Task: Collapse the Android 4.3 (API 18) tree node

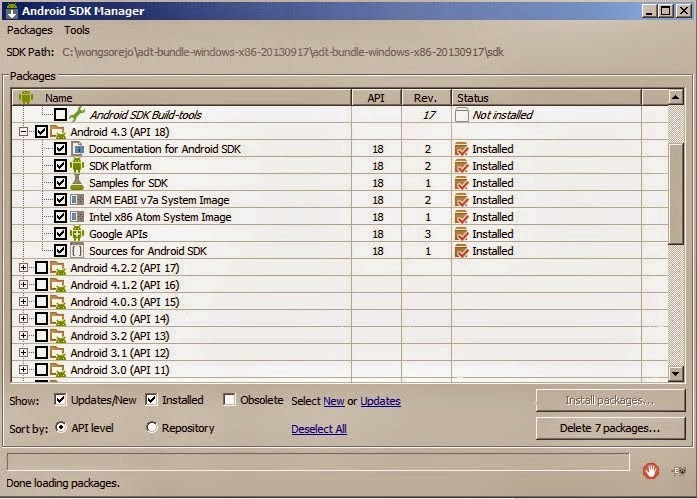Action: (24, 132)
